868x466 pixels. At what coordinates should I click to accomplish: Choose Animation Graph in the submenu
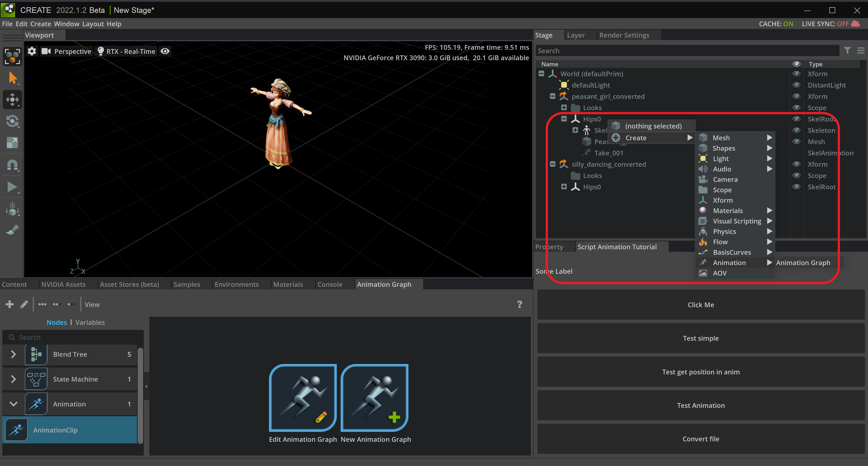[803, 263]
